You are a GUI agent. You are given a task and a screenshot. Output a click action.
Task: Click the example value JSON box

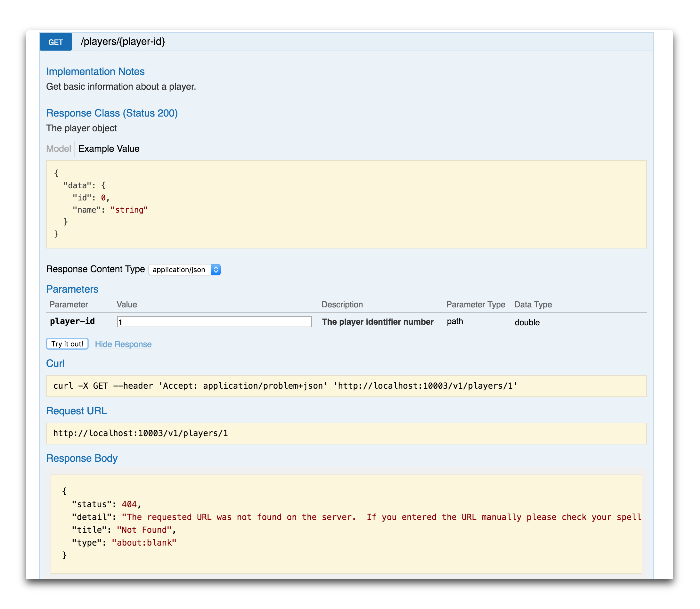coord(346,204)
